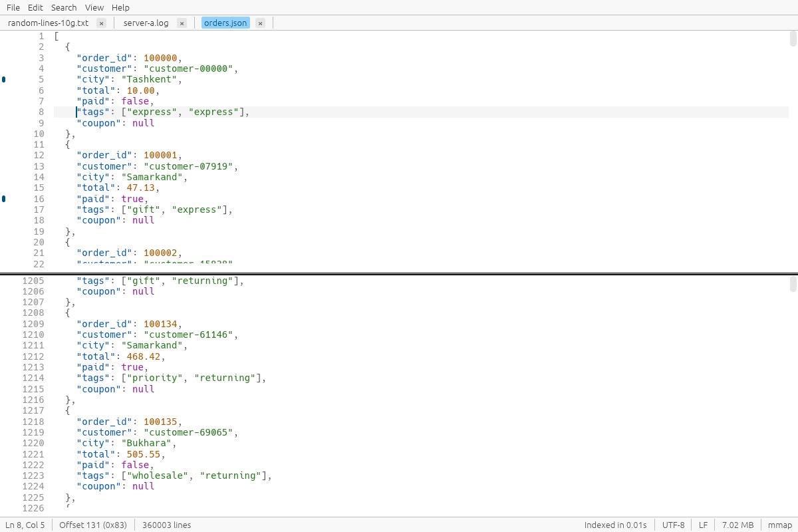Image resolution: width=798 pixels, height=532 pixels.
Task: Click the bookmark marker on line 5
Action: [4, 79]
